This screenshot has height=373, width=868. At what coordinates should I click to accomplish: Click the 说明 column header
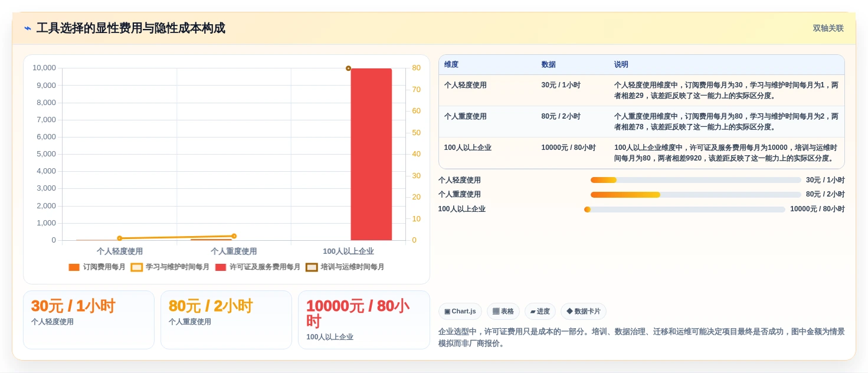(621, 64)
